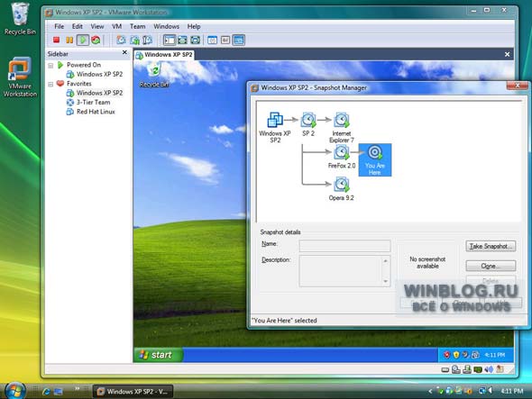Open Recycle Bin inside XP guest desktop
The image size is (532, 399).
[154, 75]
